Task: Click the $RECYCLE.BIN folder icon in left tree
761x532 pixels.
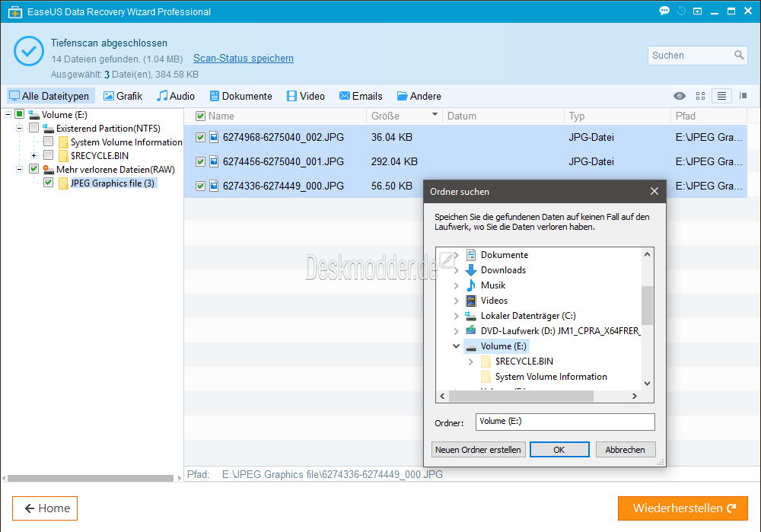Action: point(63,156)
